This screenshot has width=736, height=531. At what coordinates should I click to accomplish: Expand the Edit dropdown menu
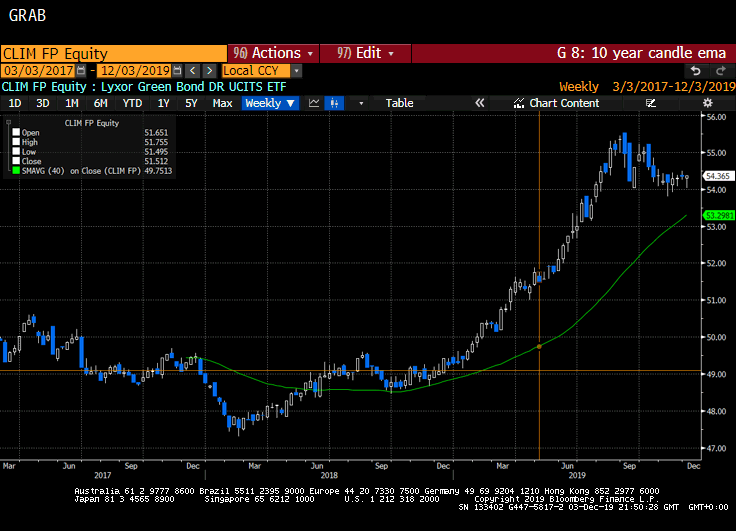tap(366, 53)
